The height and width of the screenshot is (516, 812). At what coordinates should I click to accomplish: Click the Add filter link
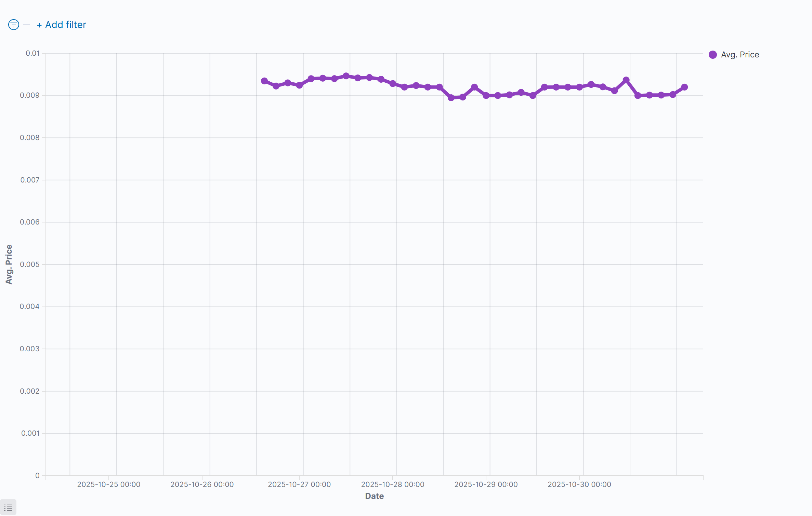point(62,25)
